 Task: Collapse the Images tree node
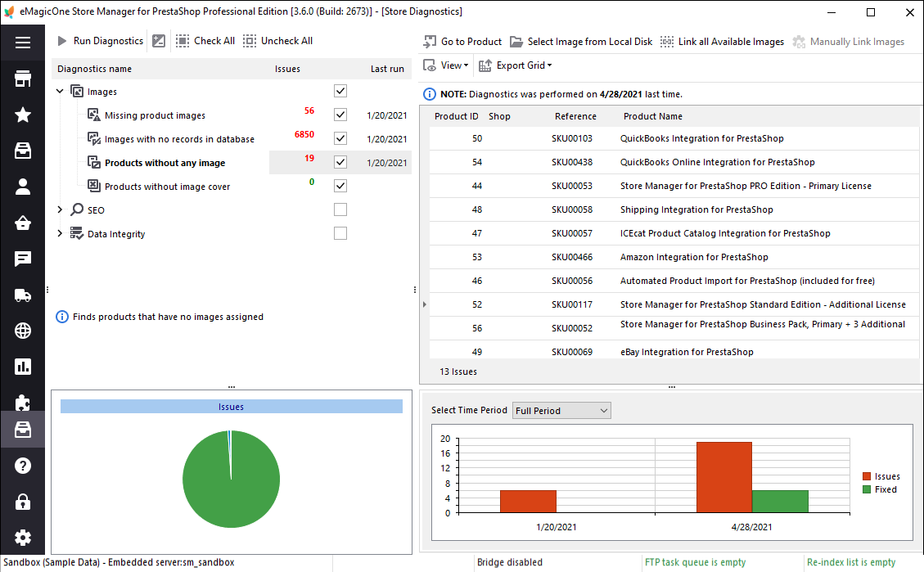(60, 92)
